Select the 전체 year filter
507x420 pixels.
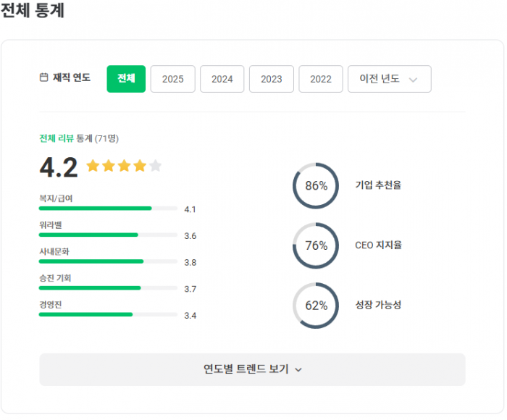(126, 79)
